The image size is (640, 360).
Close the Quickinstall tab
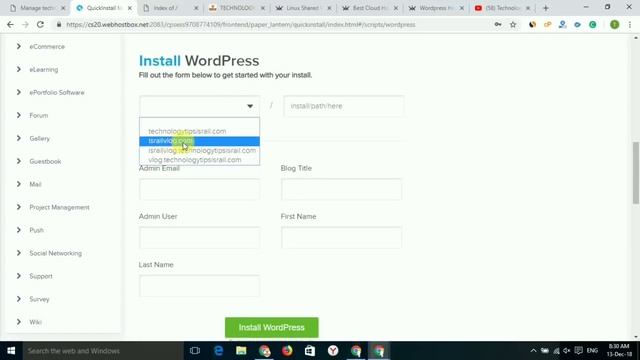click(x=129, y=8)
